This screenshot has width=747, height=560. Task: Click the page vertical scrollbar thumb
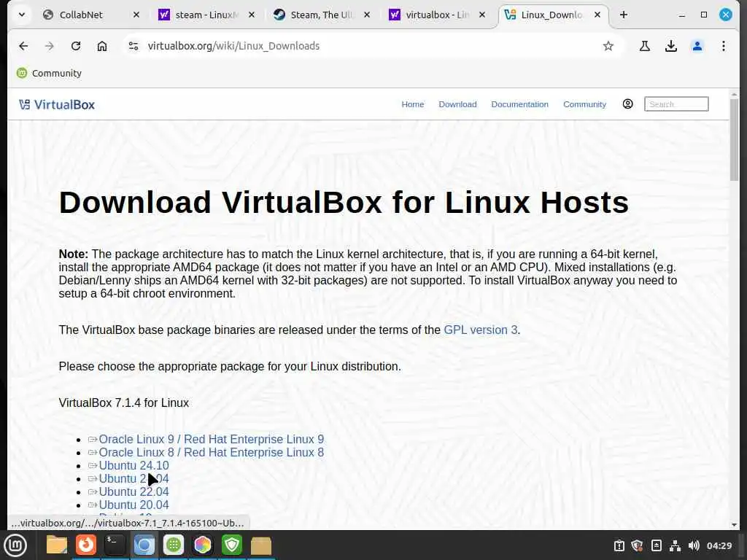tap(734, 139)
